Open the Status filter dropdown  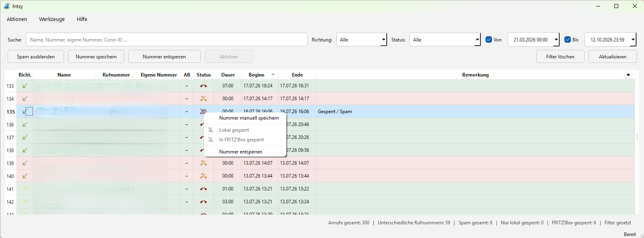445,39
